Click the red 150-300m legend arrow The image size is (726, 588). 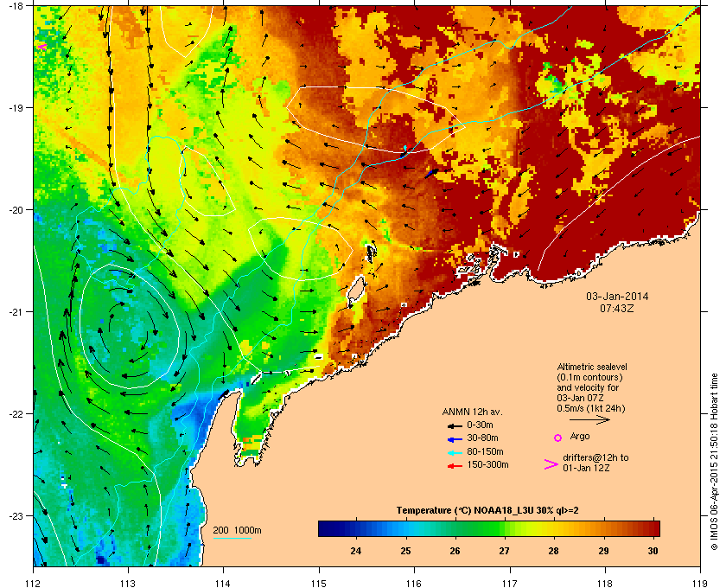tap(455, 466)
